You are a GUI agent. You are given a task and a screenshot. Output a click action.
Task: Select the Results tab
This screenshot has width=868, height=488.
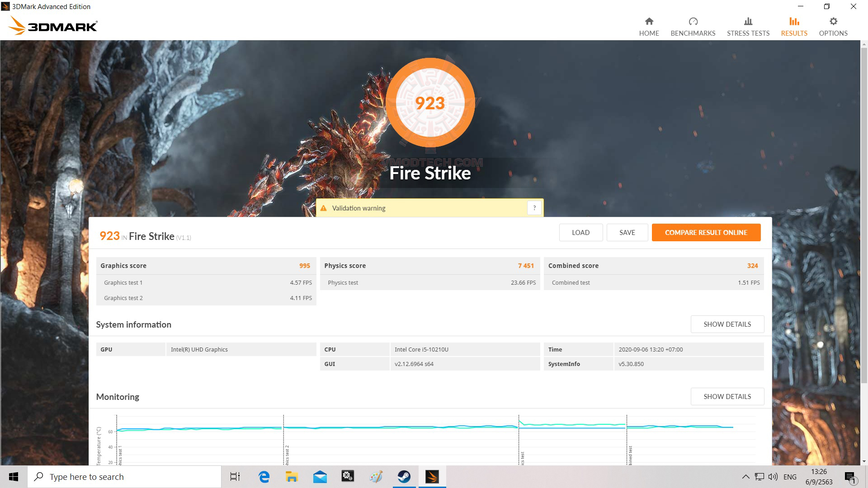(x=794, y=27)
